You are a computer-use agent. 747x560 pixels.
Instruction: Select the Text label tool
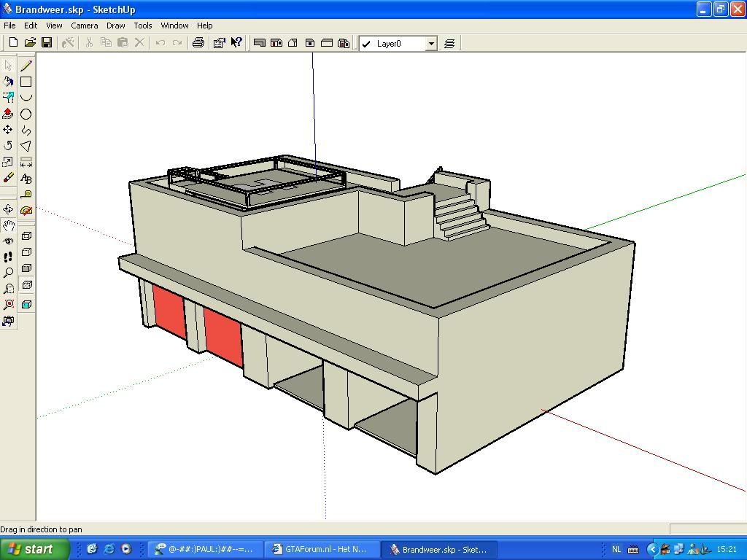pyautogui.click(x=26, y=178)
